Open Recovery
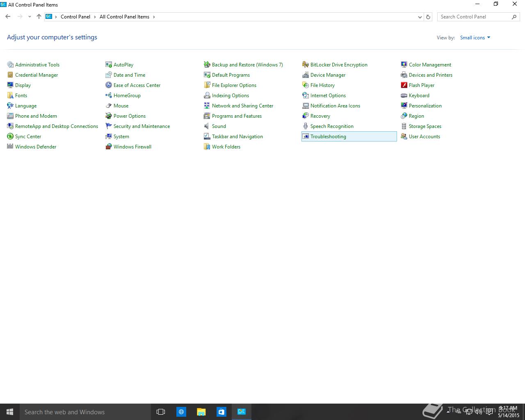The image size is (525, 420). (320, 116)
